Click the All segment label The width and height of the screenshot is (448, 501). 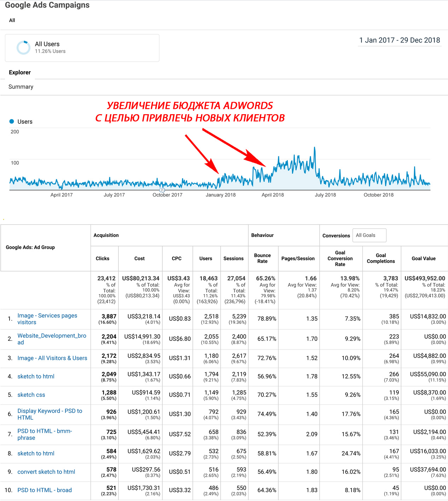coord(12,20)
